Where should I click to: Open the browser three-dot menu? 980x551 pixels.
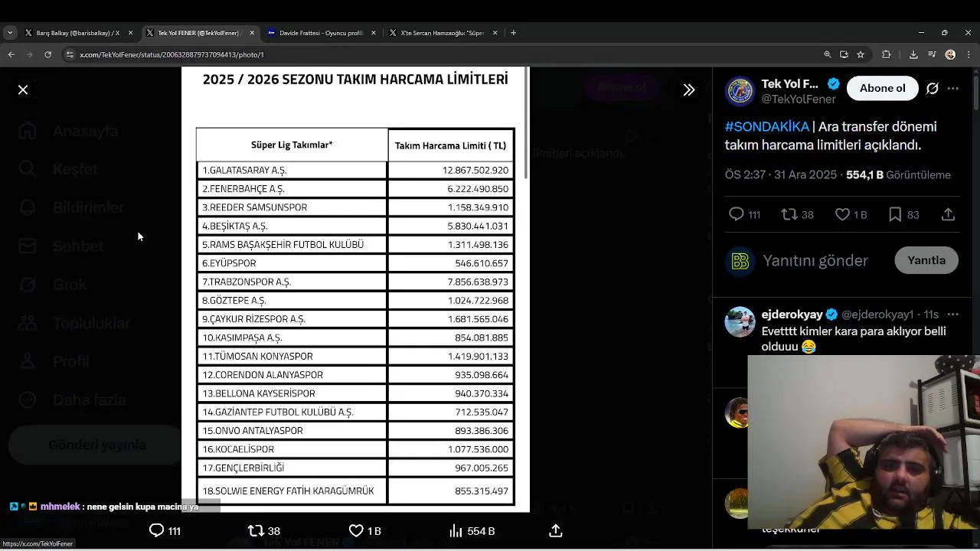[969, 54]
